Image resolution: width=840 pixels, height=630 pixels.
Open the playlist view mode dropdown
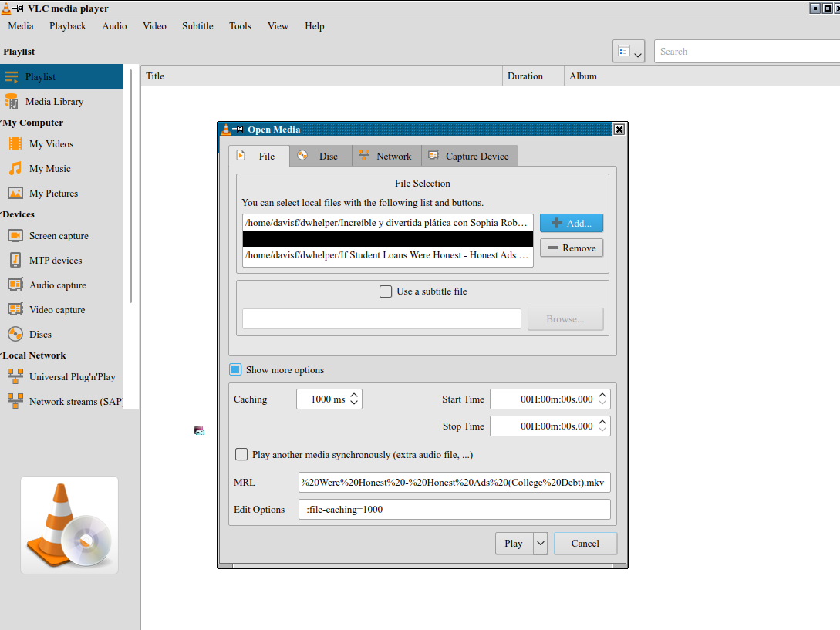tap(629, 52)
